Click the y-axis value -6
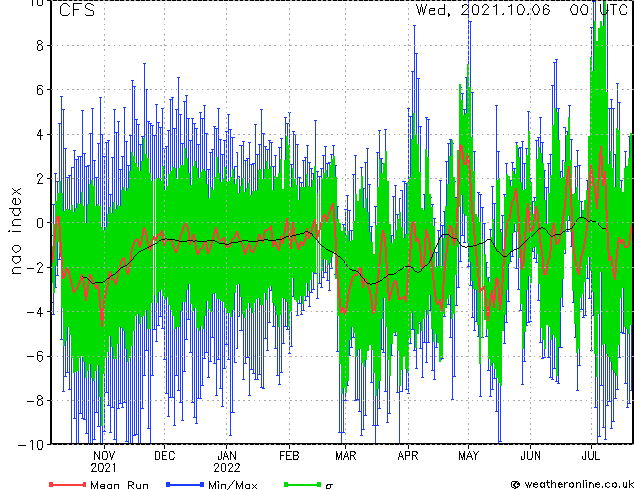Image resolution: width=634 pixels, height=490 pixels. coord(35,356)
